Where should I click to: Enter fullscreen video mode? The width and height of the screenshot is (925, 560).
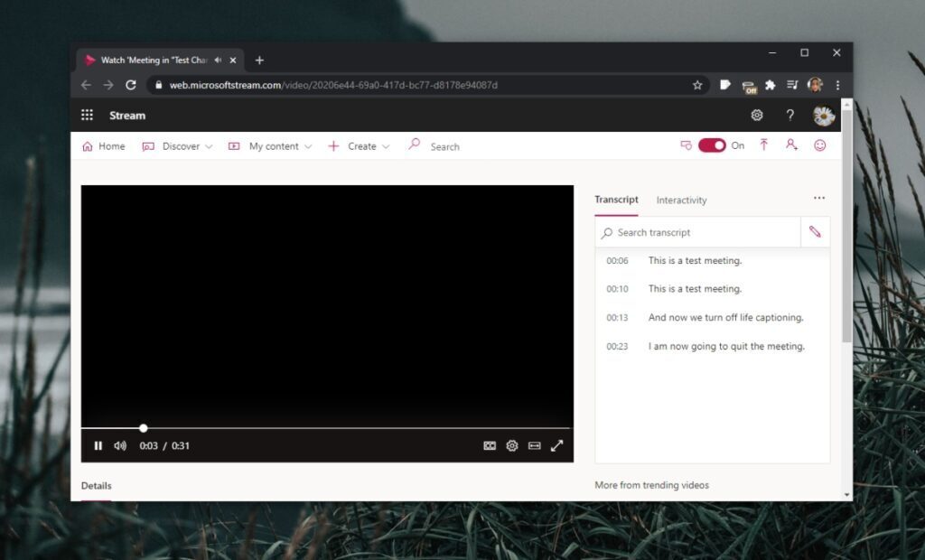pos(557,445)
